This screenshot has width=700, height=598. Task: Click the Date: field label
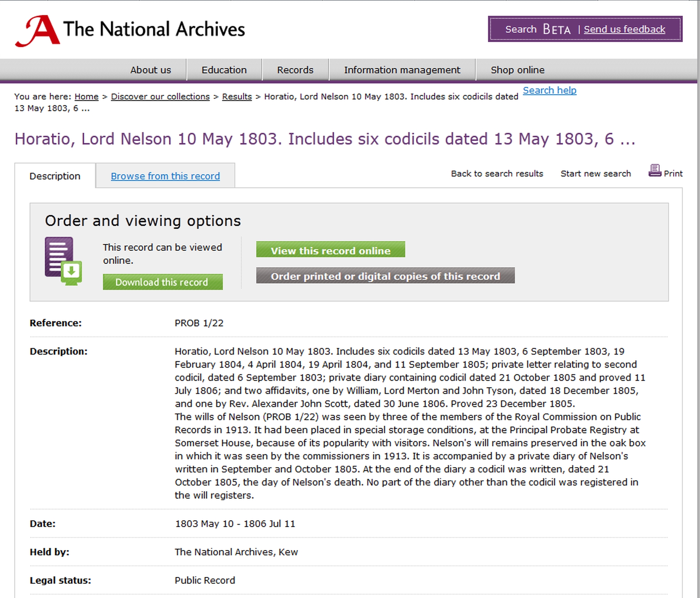(x=42, y=524)
